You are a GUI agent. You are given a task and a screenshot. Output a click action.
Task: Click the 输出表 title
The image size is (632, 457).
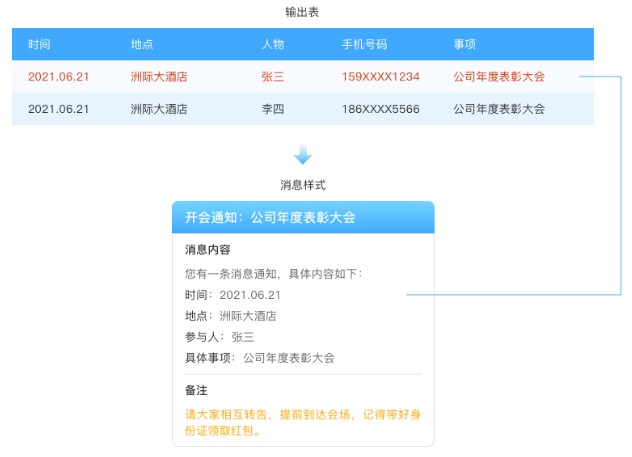303,12
